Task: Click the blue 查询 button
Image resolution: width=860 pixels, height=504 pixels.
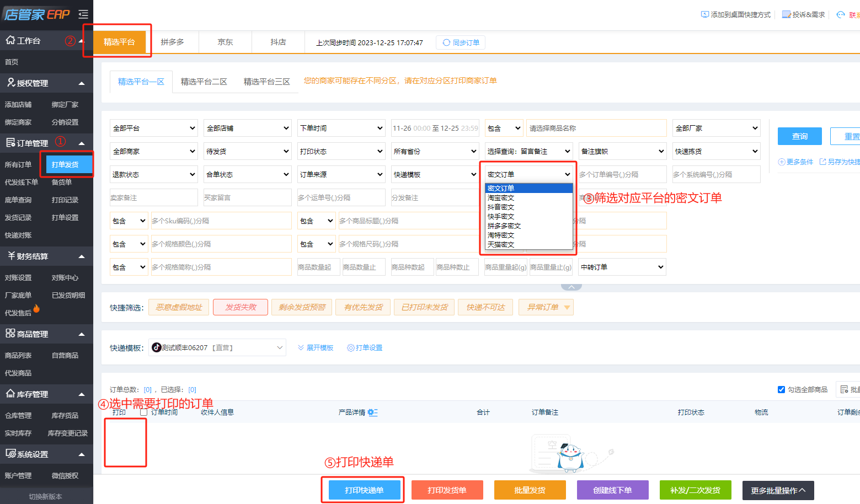Action: pos(800,136)
